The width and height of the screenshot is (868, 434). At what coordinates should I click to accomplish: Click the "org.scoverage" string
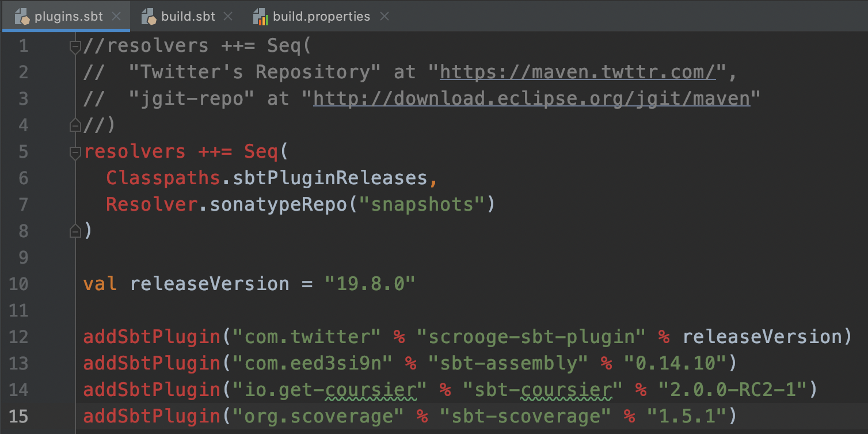point(318,416)
